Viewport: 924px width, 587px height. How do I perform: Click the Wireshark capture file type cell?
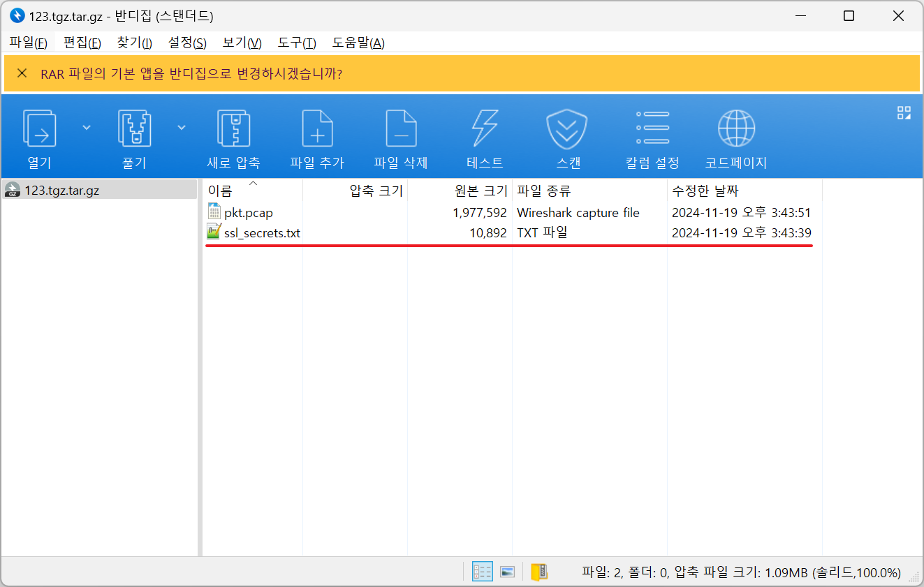pos(578,213)
